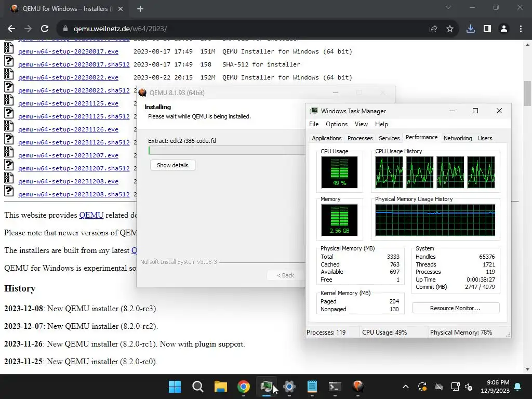Open notification bell in system tray
The height and width of the screenshot is (399, 532).
pos(518,387)
